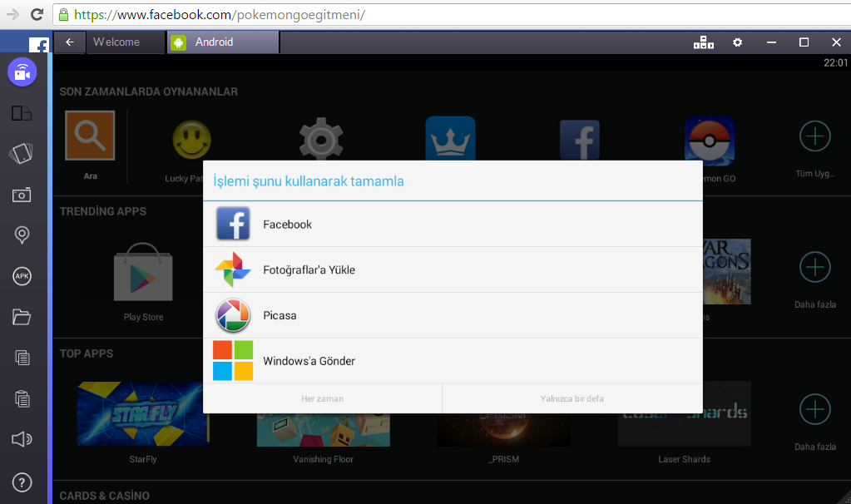Choose Facebook in the share dialog
Viewport: 851px width, 504px height.
click(x=453, y=224)
